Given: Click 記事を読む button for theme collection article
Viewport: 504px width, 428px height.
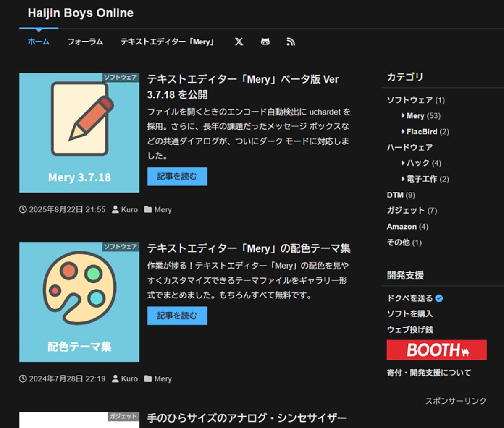Looking at the screenshot, I should coord(177,316).
